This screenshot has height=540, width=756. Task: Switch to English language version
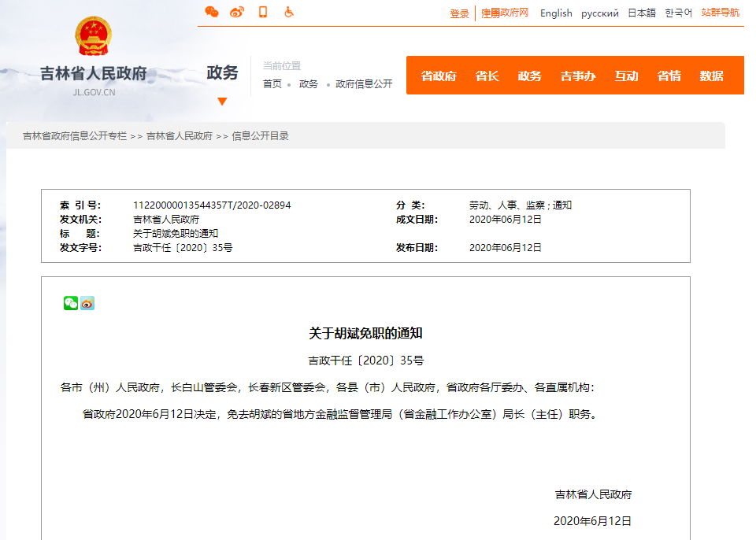pyautogui.click(x=556, y=13)
